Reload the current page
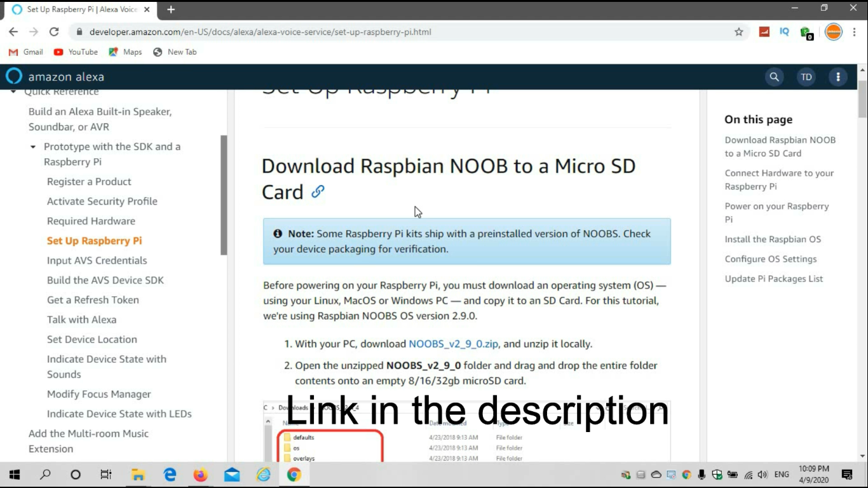The width and height of the screenshot is (868, 488). [54, 32]
